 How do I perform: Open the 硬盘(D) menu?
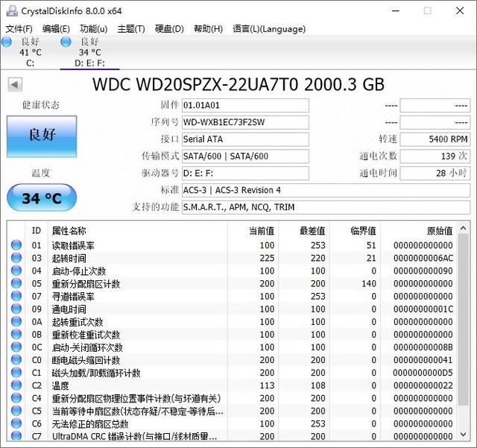[x=169, y=29]
